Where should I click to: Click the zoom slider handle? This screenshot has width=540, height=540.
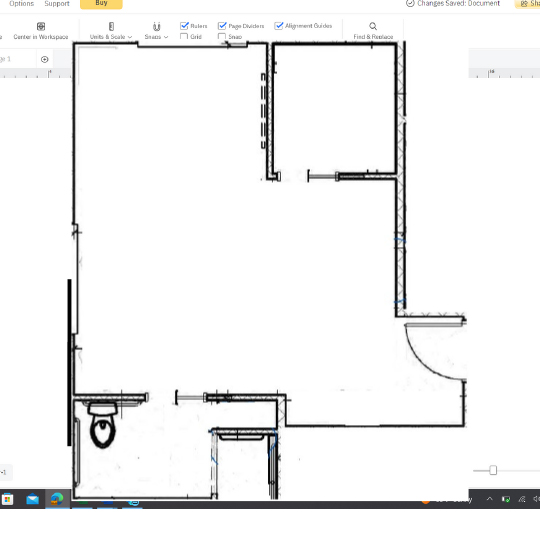coord(493,470)
